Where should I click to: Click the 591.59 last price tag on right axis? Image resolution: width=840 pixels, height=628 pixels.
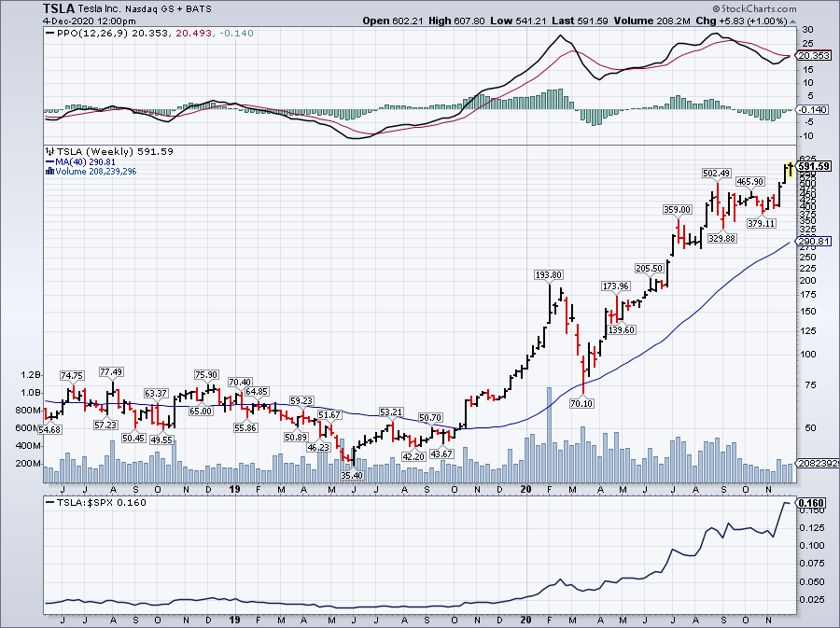point(814,166)
